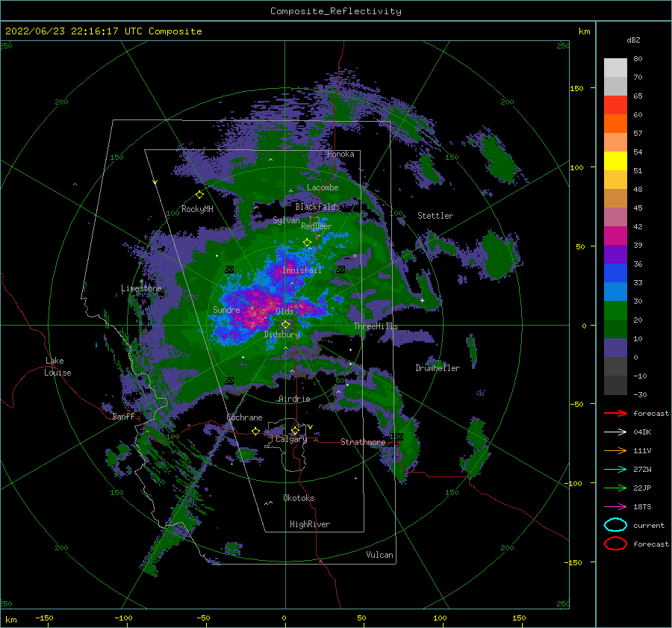The height and width of the screenshot is (628, 672).
Task: Click the 65 dBZ red color swatch
Action: (615, 105)
